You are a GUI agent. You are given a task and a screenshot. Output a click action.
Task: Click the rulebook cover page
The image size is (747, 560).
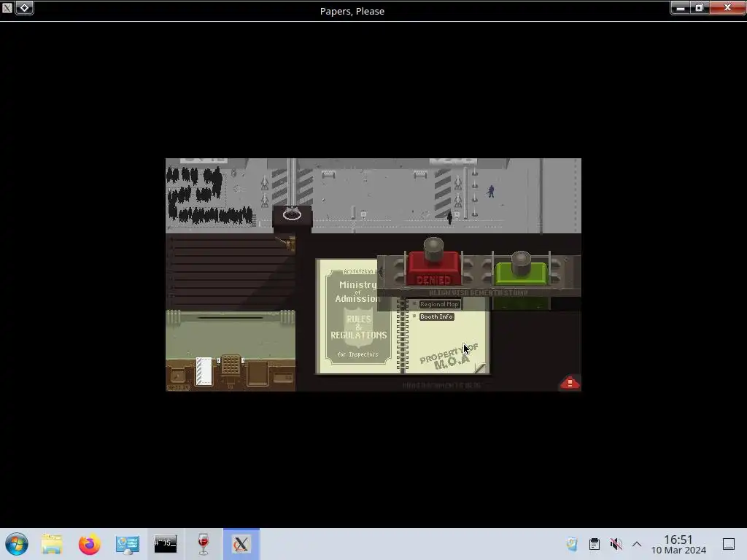coord(358,317)
